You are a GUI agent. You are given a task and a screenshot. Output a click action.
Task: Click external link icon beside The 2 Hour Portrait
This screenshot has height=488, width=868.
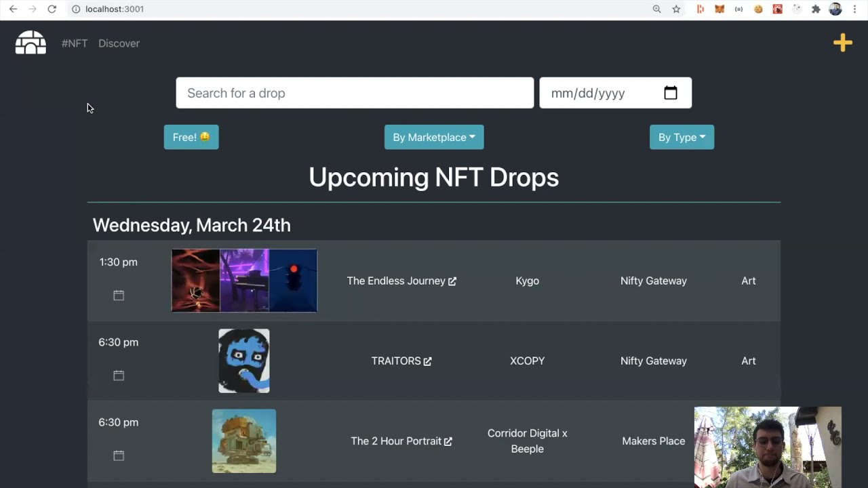click(448, 441)
